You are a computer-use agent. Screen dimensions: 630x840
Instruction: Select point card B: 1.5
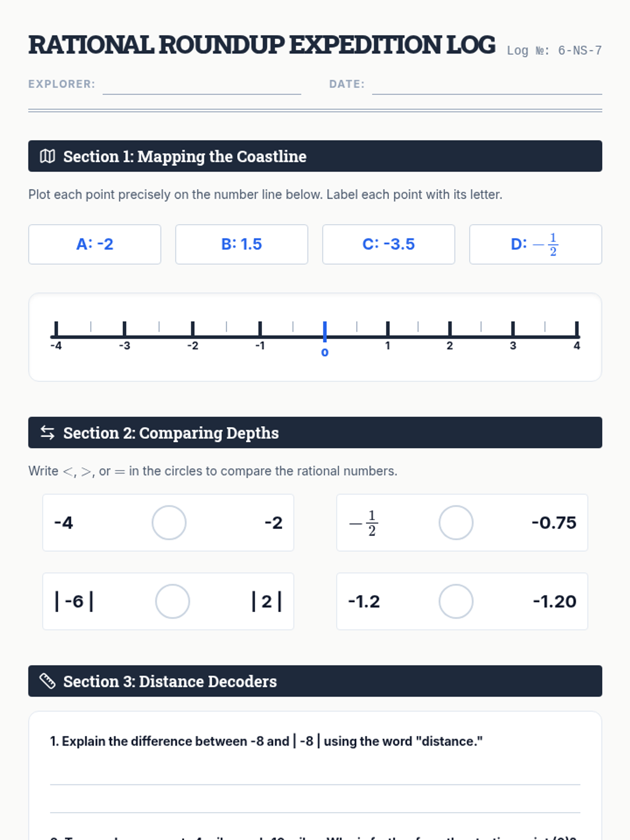pos(241,244)
